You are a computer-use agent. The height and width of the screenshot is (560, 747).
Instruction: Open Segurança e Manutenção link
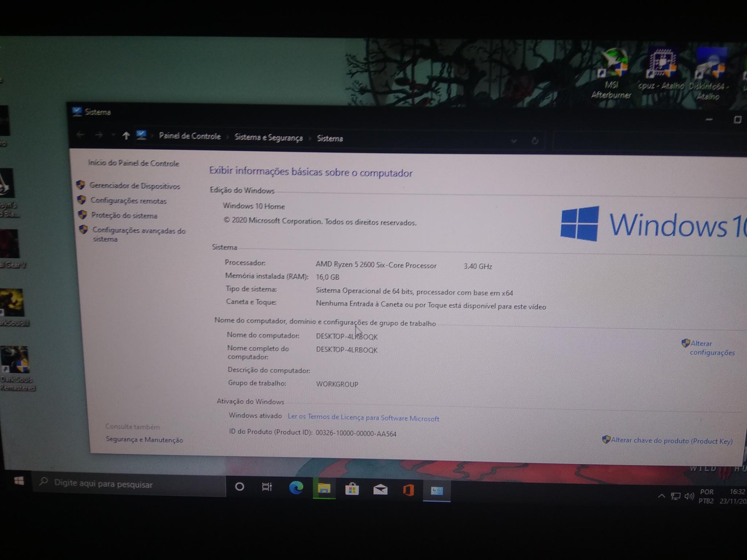click(x=144, y=440)
